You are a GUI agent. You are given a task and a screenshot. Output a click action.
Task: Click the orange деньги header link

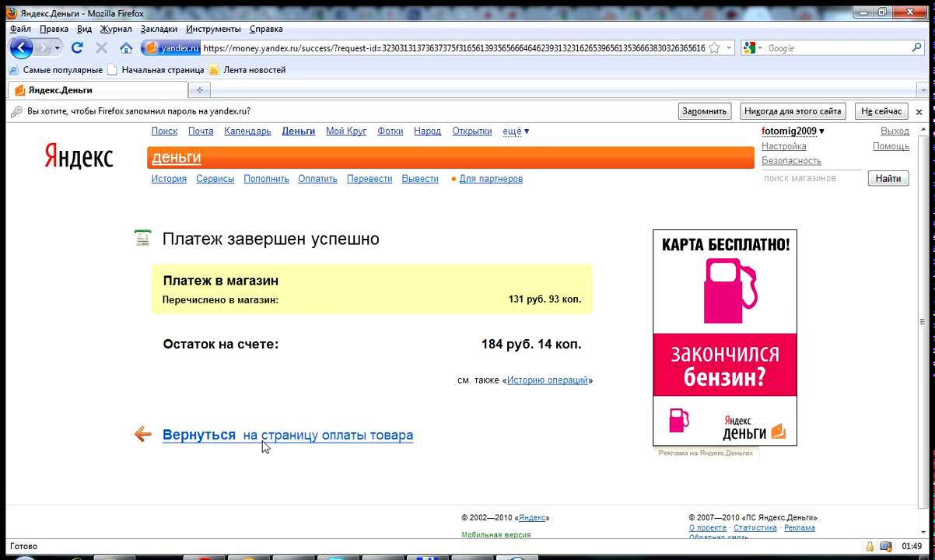(x=177, y=158)
